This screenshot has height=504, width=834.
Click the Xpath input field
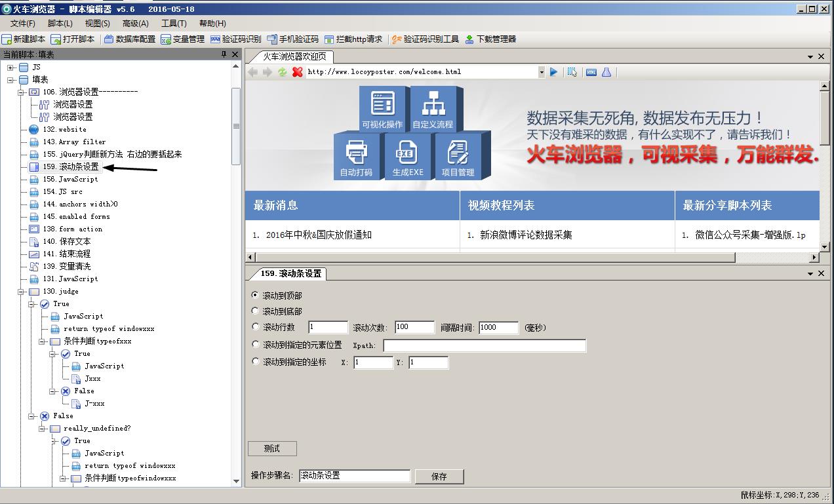[485, 345]
